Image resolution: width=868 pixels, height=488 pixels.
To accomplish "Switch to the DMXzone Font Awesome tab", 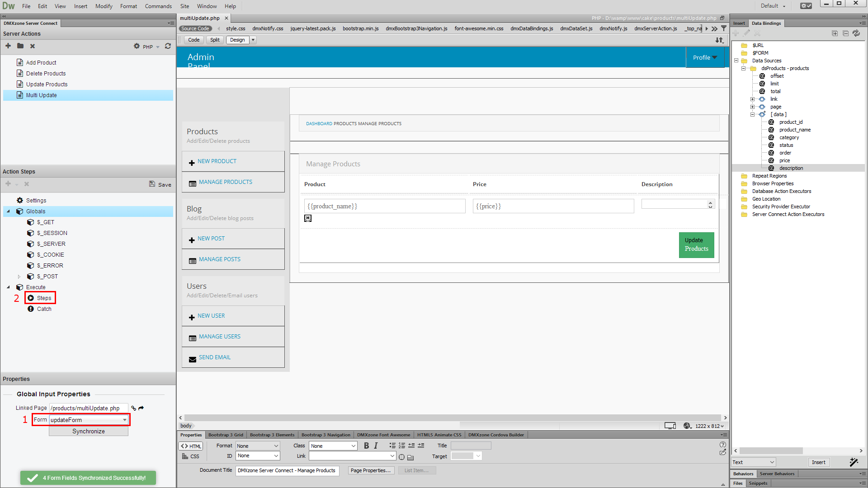I will [x=383, y=435].
